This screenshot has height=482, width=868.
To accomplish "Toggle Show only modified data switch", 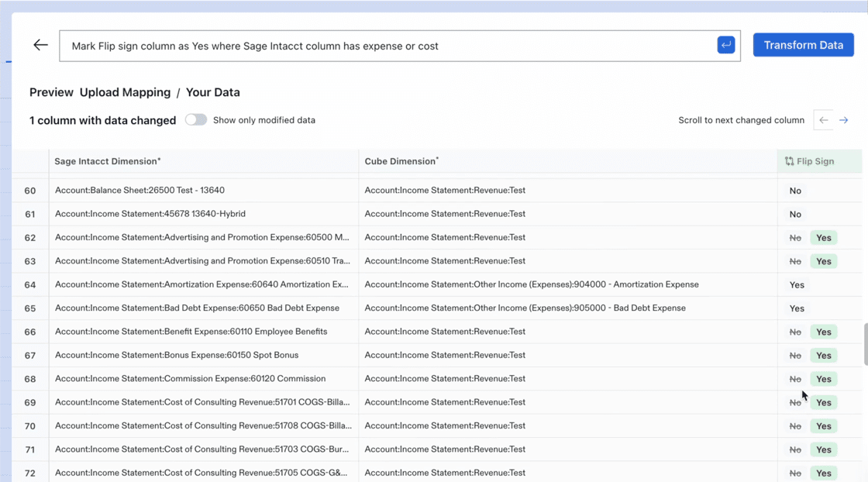I will tap(195, 120).
